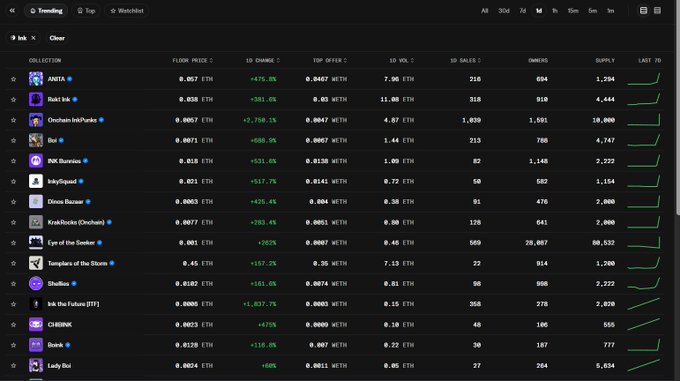Open the ANITA collection avatar
The image size is (680, 381).
pos(36,79)
